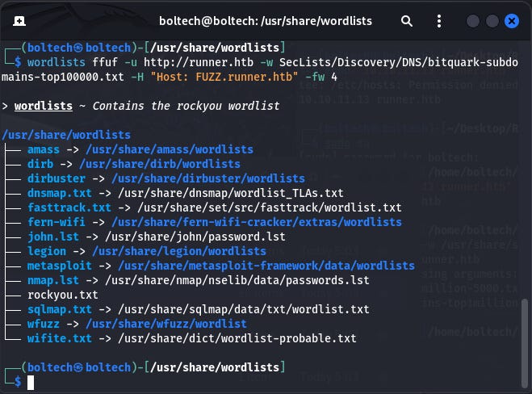Image resolution: width=532 pixels, height=394 pixels.
Task: Click the metasploit entry name
Action: click(60, 266)
